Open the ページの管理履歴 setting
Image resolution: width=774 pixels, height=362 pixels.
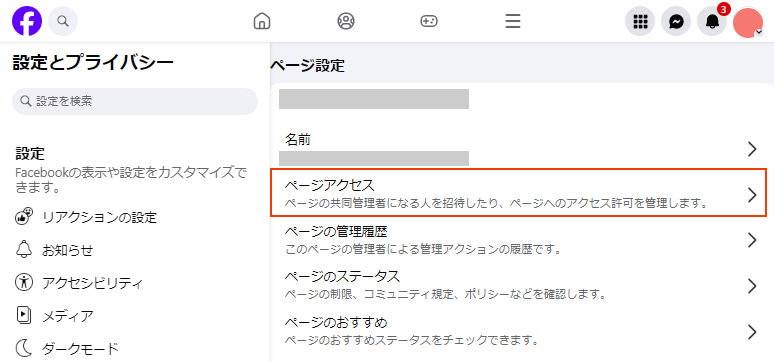pyautogui.click(x=518, y=240)
